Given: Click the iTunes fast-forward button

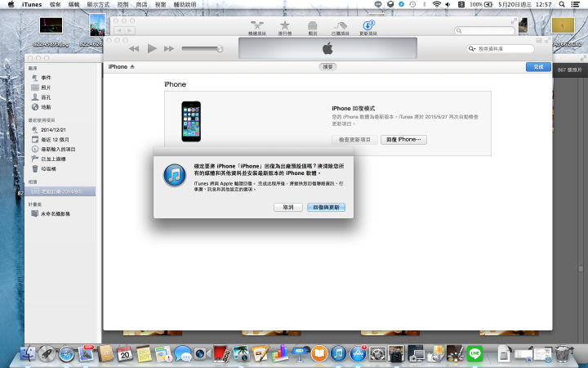Looking at the screenshot, I should point(169,48).
